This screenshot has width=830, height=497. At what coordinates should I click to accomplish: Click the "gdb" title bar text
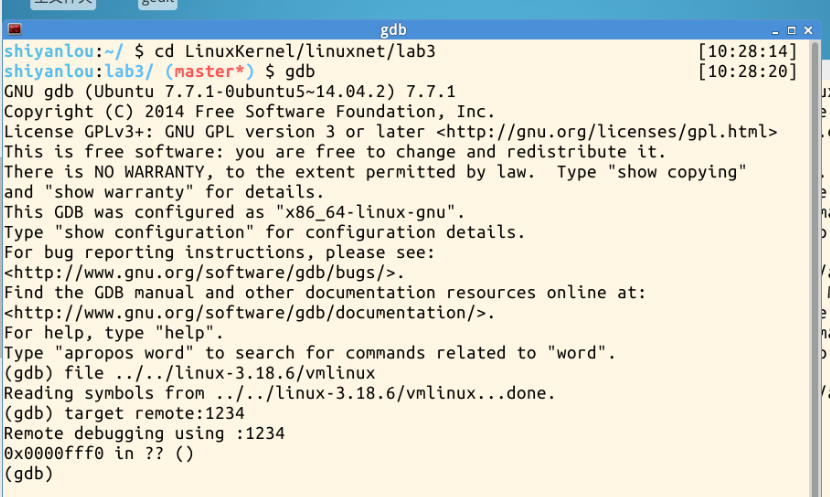394,31
